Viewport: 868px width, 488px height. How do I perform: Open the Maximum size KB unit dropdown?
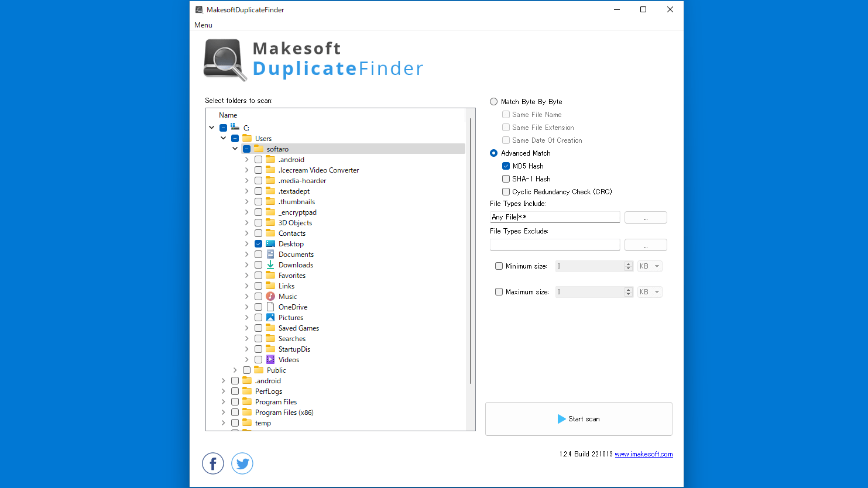(650, 292)
